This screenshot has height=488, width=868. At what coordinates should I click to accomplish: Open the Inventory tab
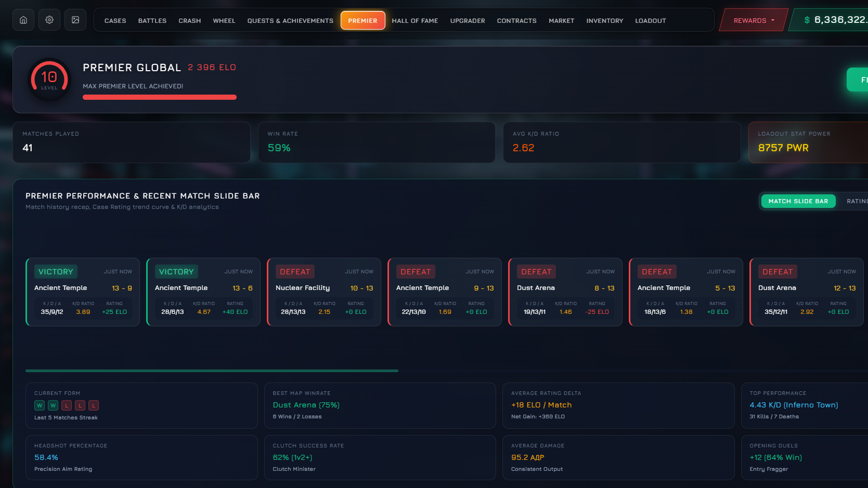coord(605,21)
